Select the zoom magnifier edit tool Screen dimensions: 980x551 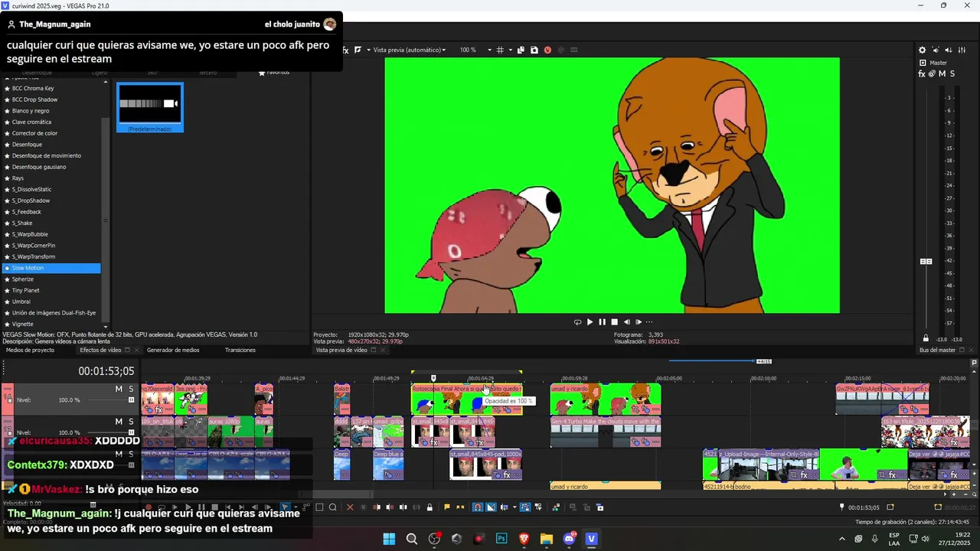click(333, 507)
